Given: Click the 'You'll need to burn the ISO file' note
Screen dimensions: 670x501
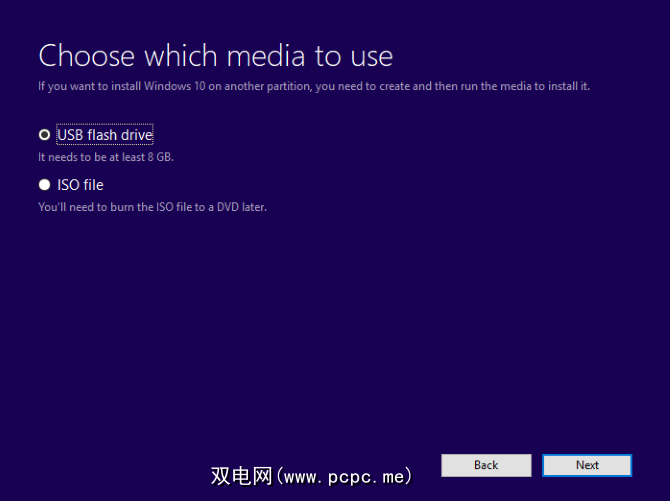Looking at the screenshot, I should click(152, 207).
